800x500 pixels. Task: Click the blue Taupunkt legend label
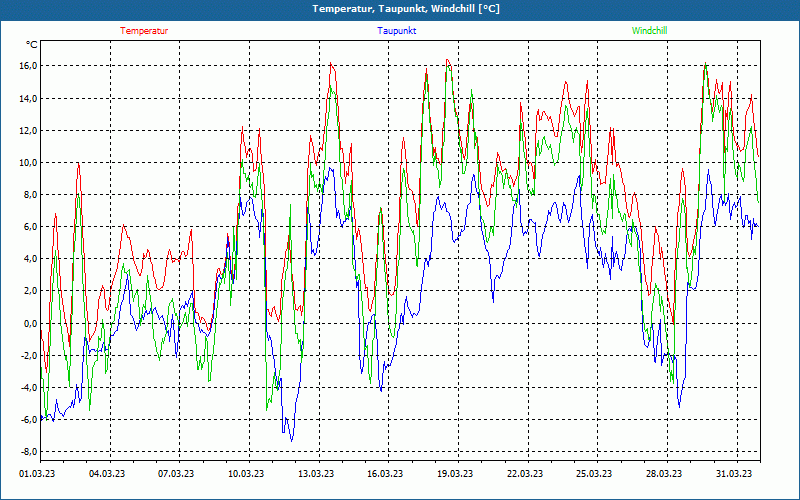(396, 31)
